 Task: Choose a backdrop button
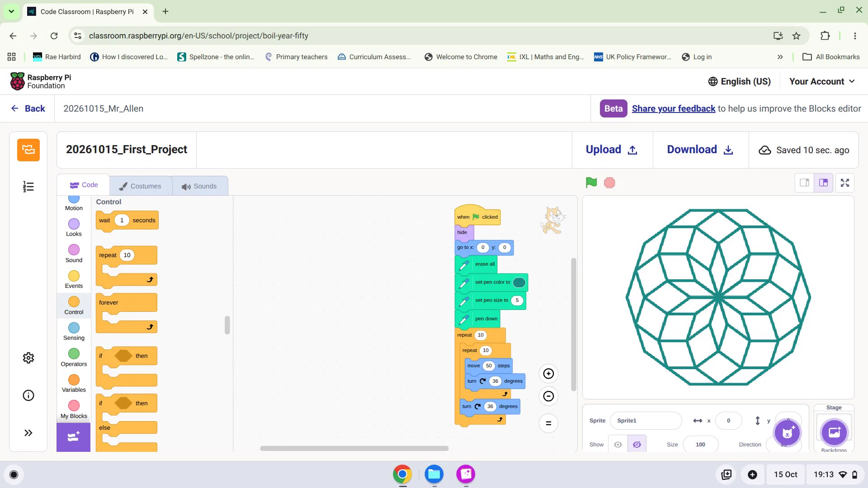(x=834, y=432)
